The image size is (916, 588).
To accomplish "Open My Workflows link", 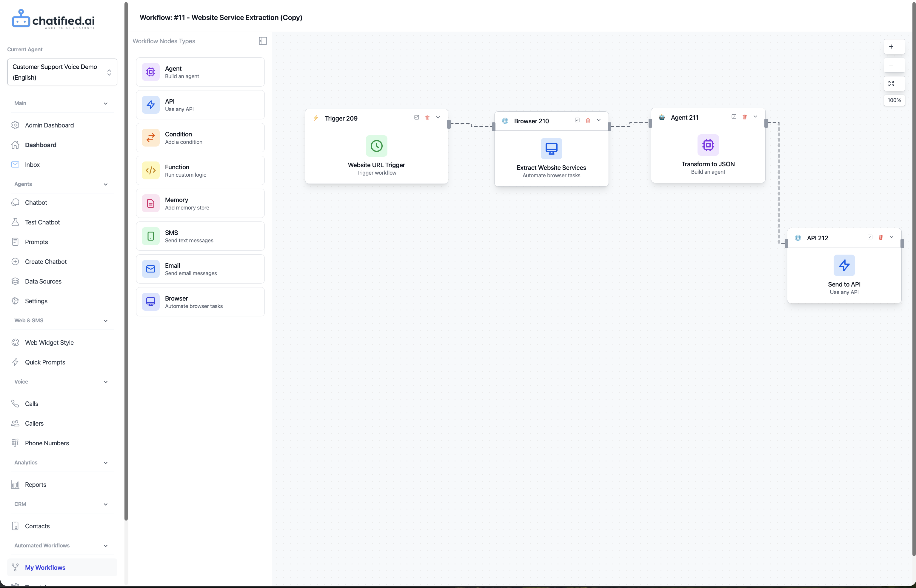I will [45, 567].
